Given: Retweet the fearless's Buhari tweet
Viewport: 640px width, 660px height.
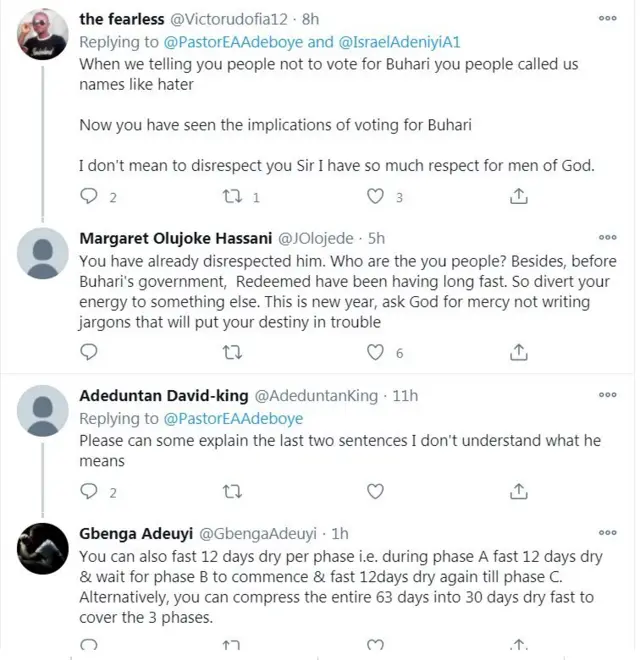Looking at the screenshot, I should [x=232, y=197].
